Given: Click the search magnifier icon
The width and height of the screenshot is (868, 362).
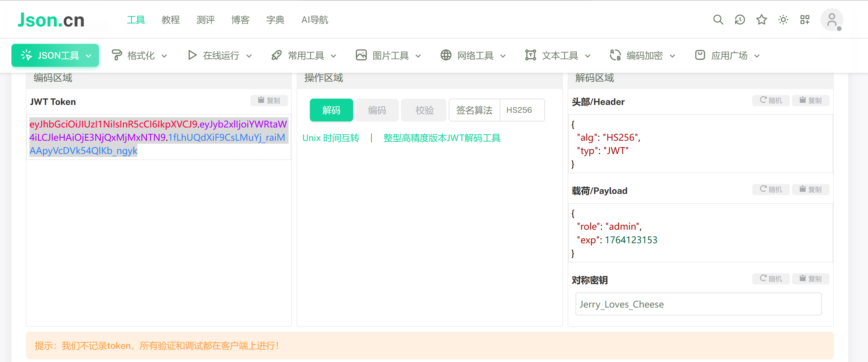Looking at the screenshot, I should [718, 20].
